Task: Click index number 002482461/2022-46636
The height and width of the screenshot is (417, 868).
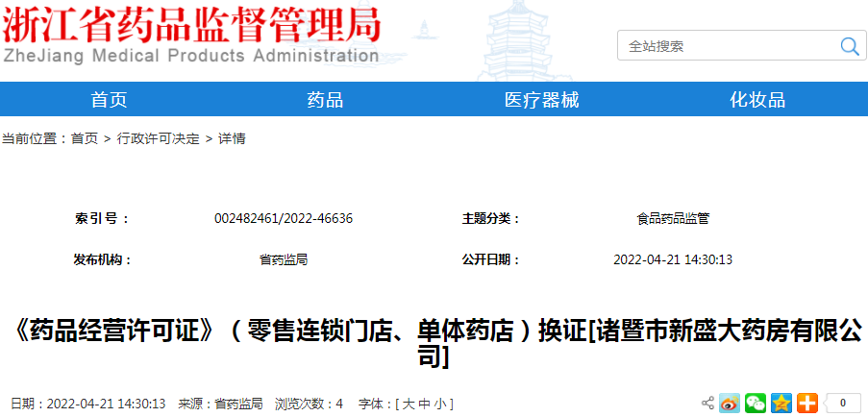Action: (x=284, y=219)
